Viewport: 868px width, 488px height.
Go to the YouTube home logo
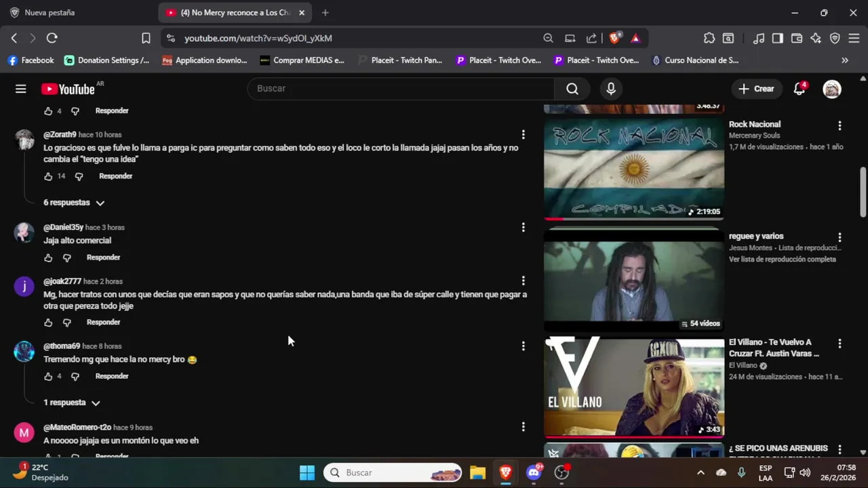click(x=68, y=89)
